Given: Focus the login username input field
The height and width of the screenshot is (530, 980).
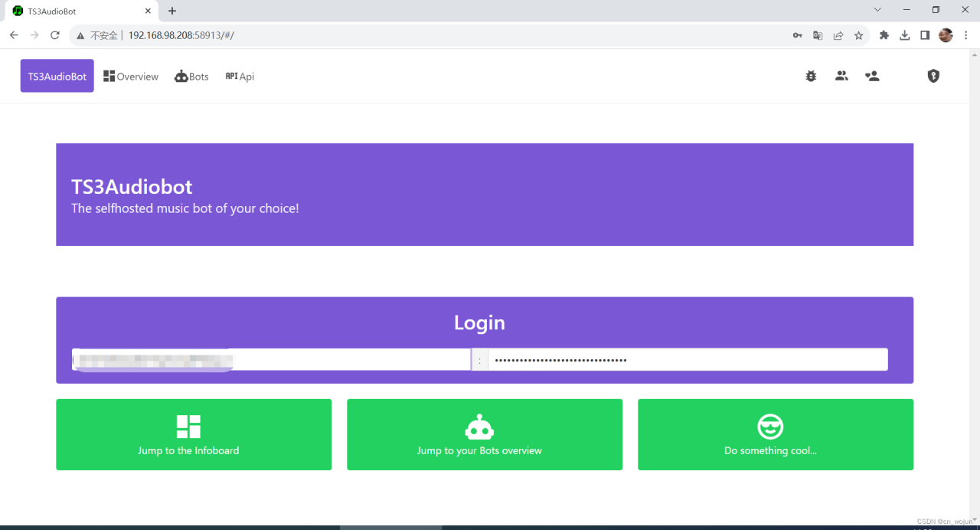Looking at the screenshot, I should [271, 359].
